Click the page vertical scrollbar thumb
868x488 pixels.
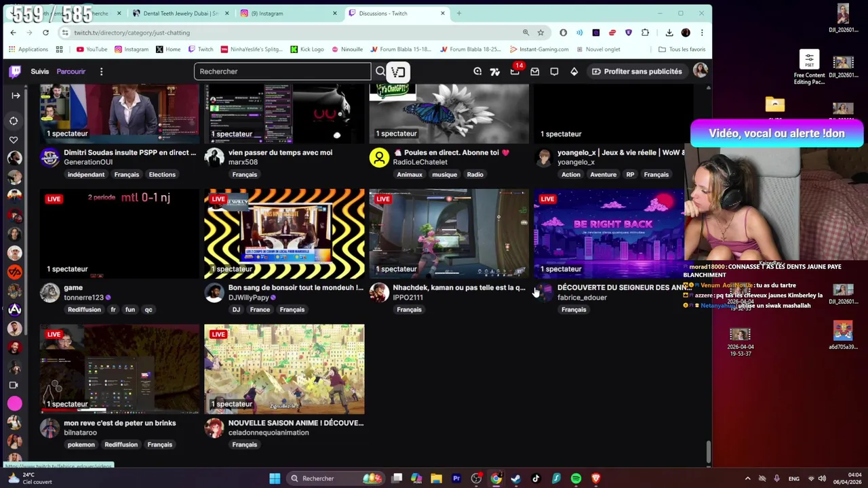(709, 451)
